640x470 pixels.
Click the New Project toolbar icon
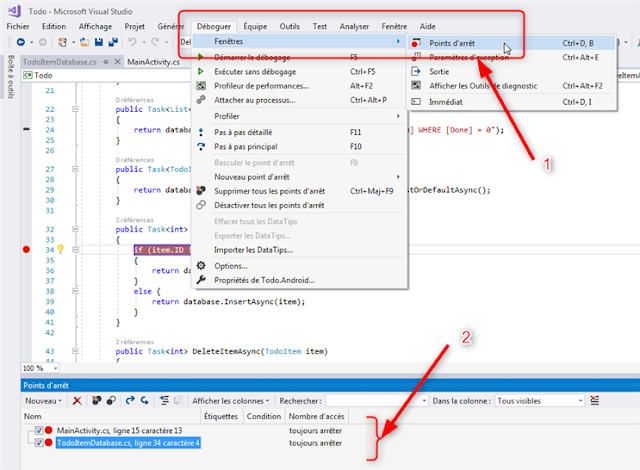click(62, 42)
